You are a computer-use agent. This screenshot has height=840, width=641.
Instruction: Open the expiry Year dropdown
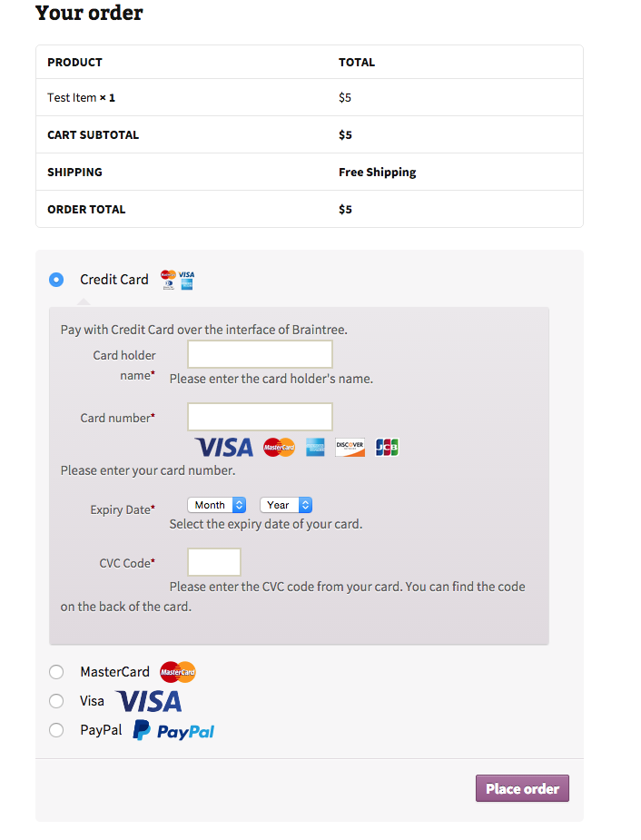[285, 505]
